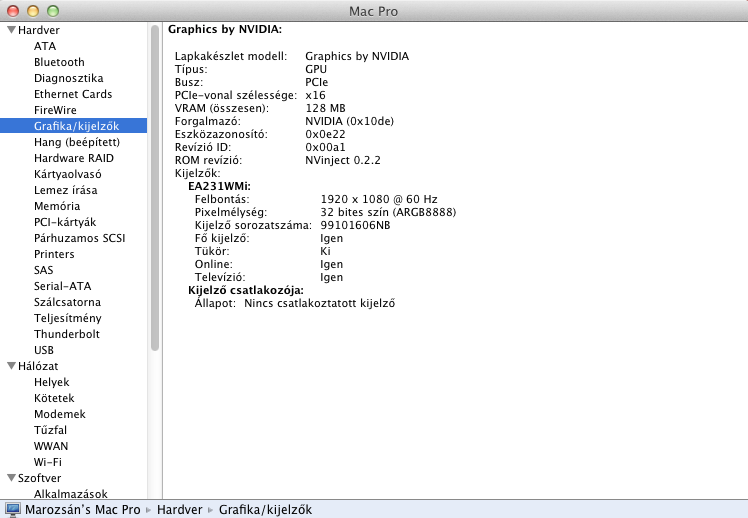Screen dimensions: 748x518
Task: Open Thunderbolt entry
Action: (x=67, y=334)
